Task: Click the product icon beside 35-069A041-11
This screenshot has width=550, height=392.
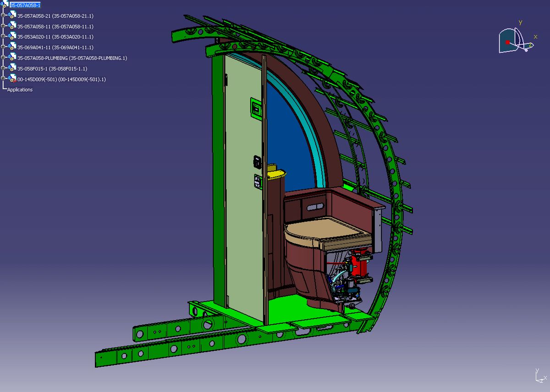Action: [x=12, y=47]
